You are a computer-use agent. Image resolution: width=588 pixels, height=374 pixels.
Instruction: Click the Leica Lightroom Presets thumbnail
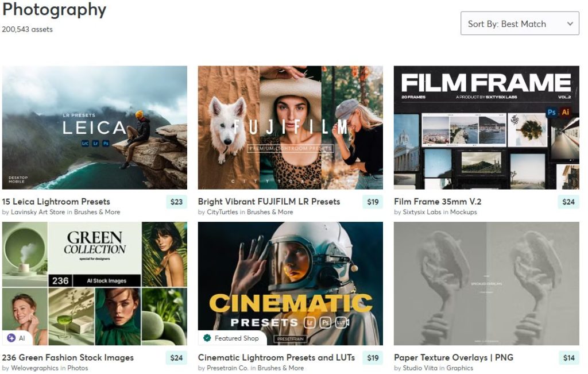95,128
